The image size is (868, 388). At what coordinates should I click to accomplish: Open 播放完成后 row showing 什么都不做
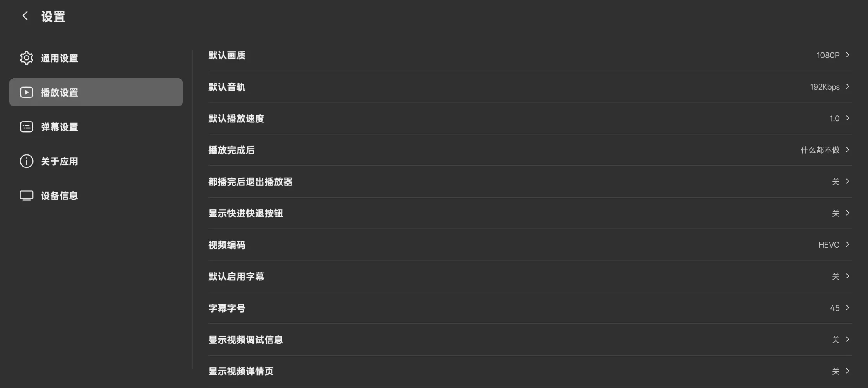click(x=530, y=150)
